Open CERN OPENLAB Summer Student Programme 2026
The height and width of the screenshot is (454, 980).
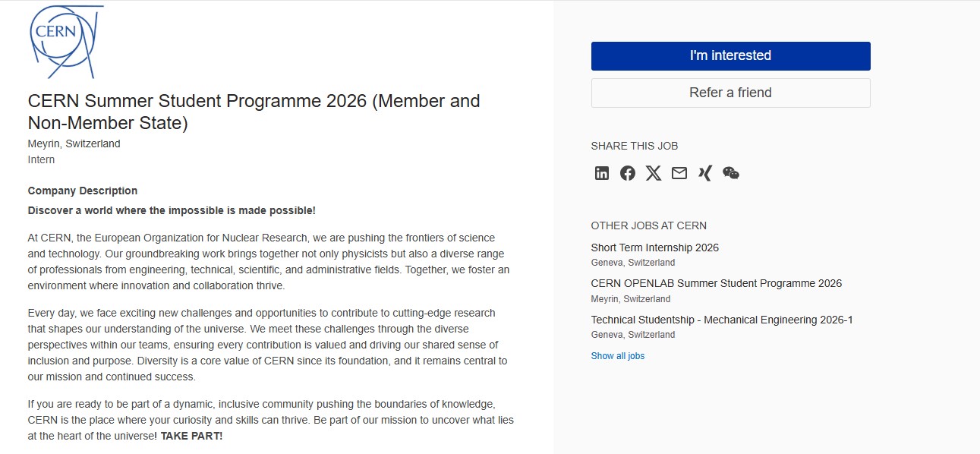pos(716,283)
